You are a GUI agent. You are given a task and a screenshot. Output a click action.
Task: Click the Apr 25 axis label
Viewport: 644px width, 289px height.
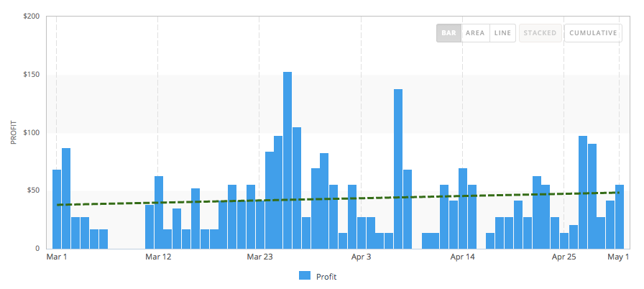click(x=564, y=257)
